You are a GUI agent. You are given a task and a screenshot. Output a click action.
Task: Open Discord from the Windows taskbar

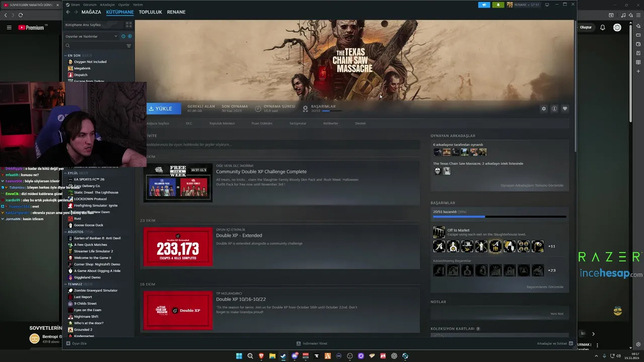point(294,356)
